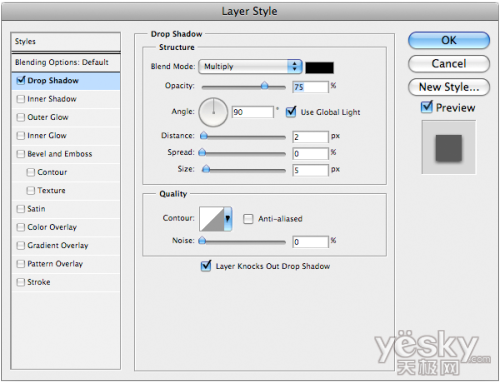Click the Opacity value field
The image size is (500, 383).
[310, 87]
